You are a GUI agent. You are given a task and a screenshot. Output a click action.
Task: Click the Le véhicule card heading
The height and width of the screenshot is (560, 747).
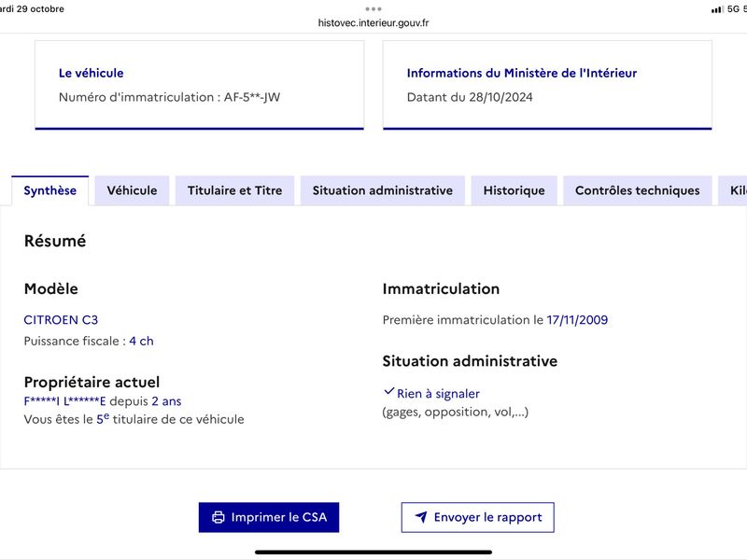pyautogui.click(x=91, y=73)
